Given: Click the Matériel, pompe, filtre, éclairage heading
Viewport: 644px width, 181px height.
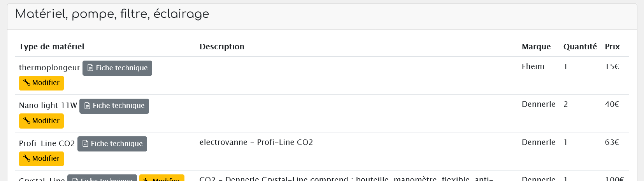Looking at the screenshot, I should pyautogui.click(x=112, y=14).
